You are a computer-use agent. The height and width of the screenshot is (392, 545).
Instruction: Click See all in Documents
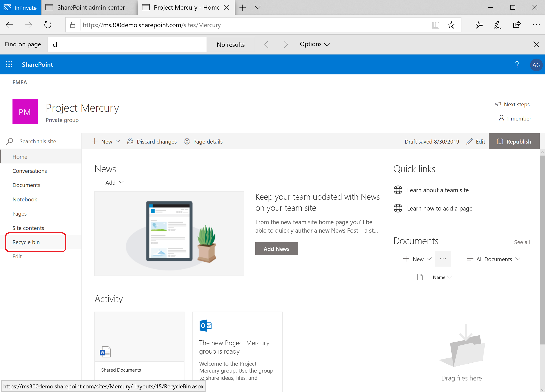pos(522,242)
